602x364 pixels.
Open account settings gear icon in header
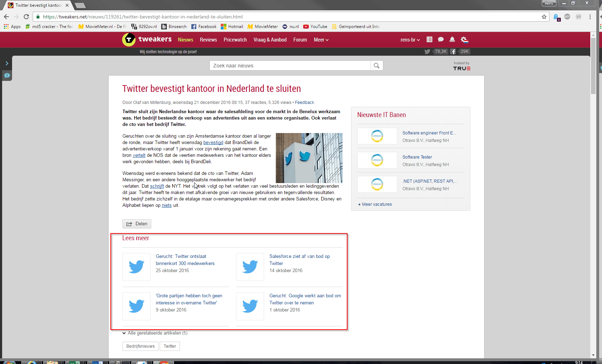pyautogui.click(x=464, y=39)
